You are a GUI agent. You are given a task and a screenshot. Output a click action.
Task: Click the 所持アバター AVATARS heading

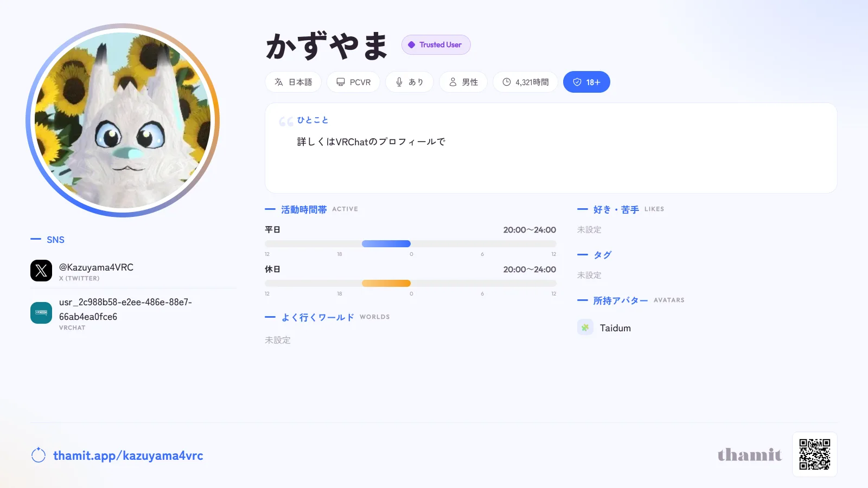point(631,300)
